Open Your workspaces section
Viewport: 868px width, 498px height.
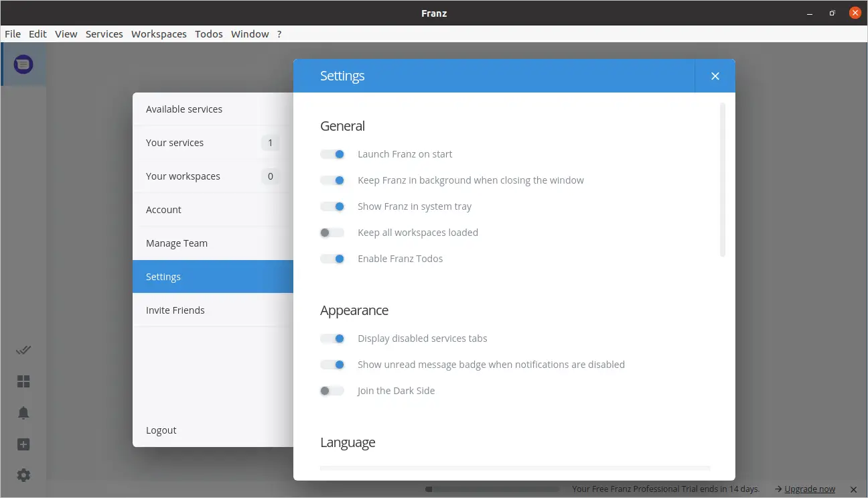pyautogui.click(x=213, y=176)
